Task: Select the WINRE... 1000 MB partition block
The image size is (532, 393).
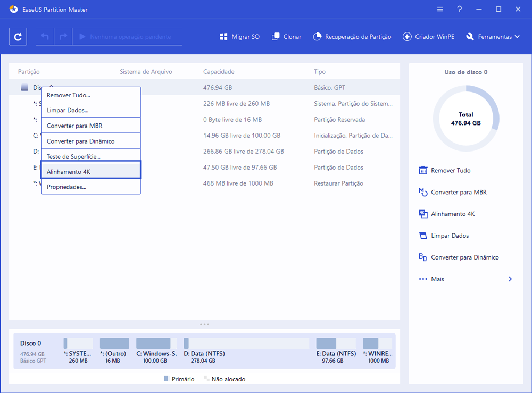Action: [377, 351]
